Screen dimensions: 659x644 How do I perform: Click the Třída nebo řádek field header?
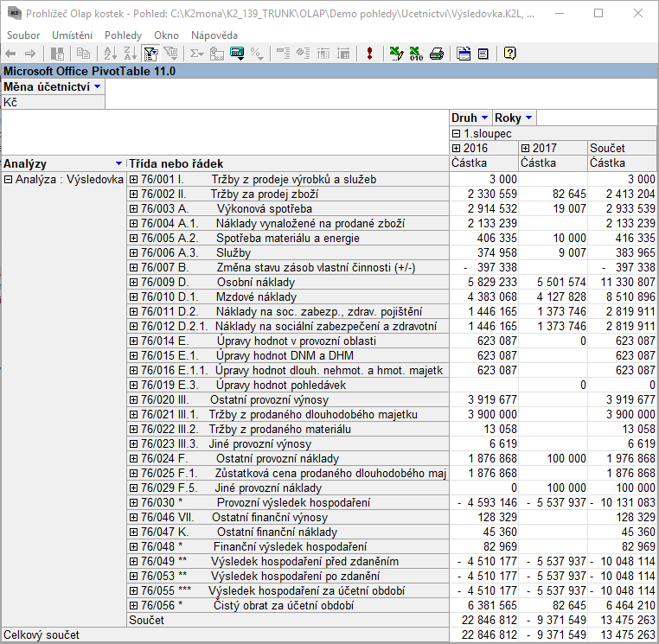(x=176, y=163)
